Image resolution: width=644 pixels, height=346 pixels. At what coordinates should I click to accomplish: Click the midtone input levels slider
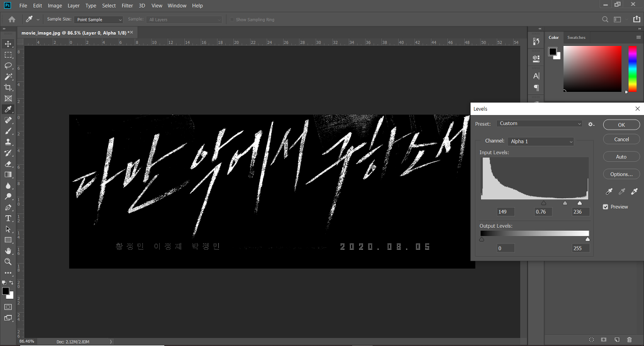565,203
